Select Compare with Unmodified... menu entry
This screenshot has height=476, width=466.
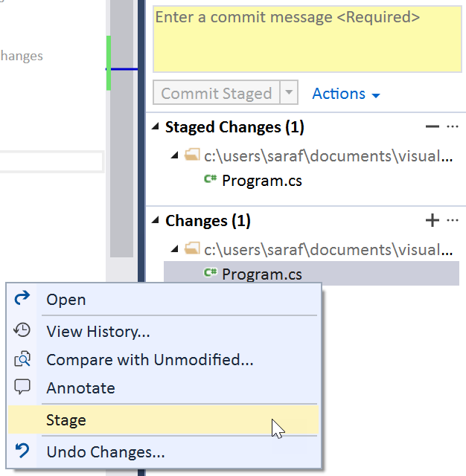(150, 360)
